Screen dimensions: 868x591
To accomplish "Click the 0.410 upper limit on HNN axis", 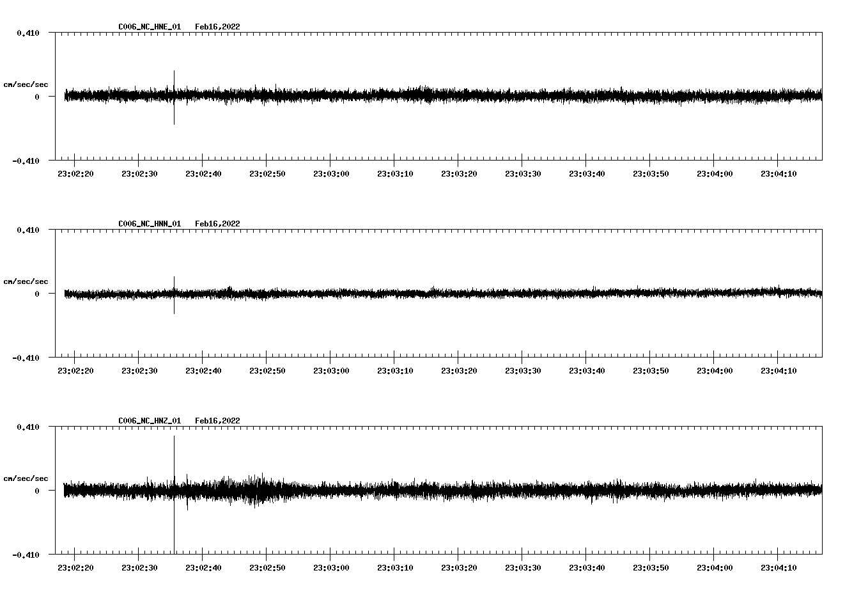I will [27, 230].
